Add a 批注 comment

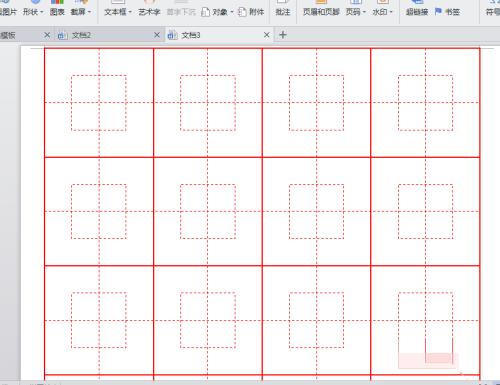283,12
